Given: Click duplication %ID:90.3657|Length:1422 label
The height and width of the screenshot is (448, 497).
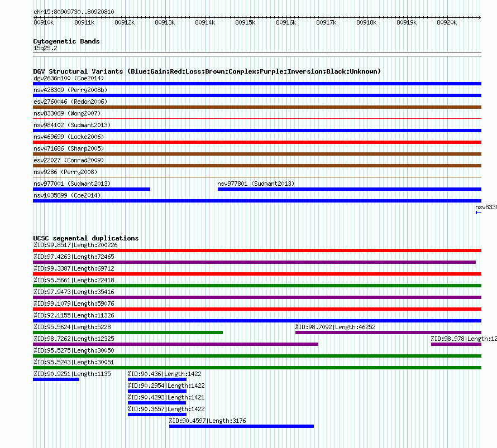Looking at the screenshot, I should click(x=166, y=409).
